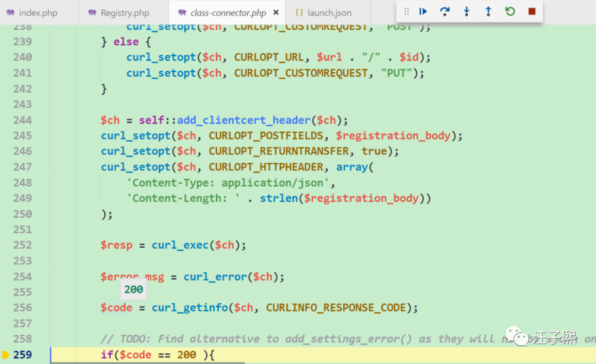
Task: Toggle a breakpoint beside line 252
Action: pos(6,245)
